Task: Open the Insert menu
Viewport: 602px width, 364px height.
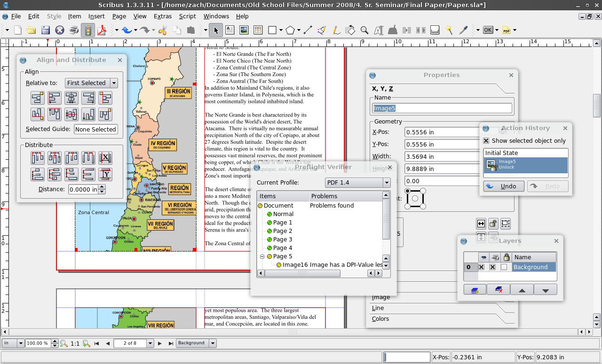Action: (x=96, y=16)
